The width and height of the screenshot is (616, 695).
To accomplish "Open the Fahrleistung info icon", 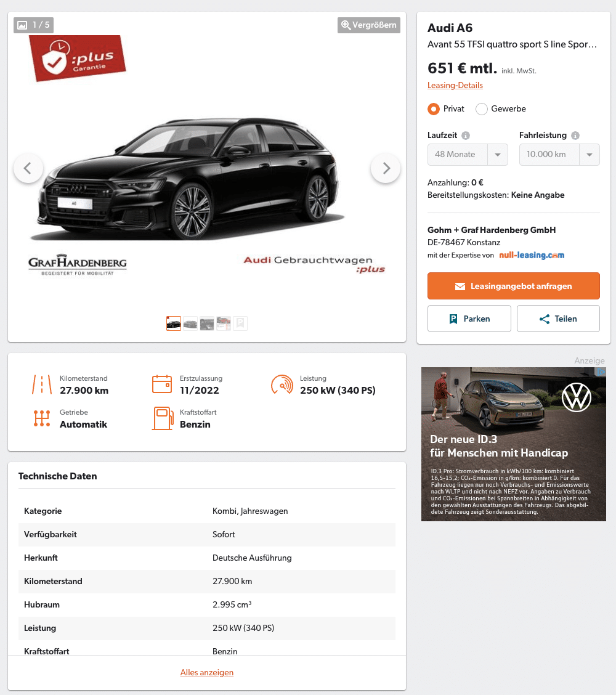I will (x=575, y=136).
